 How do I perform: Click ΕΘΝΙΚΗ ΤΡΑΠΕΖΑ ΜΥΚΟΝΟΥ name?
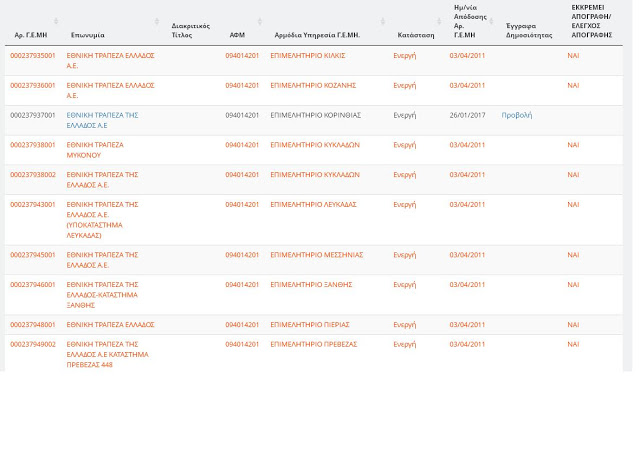[95, 150]
